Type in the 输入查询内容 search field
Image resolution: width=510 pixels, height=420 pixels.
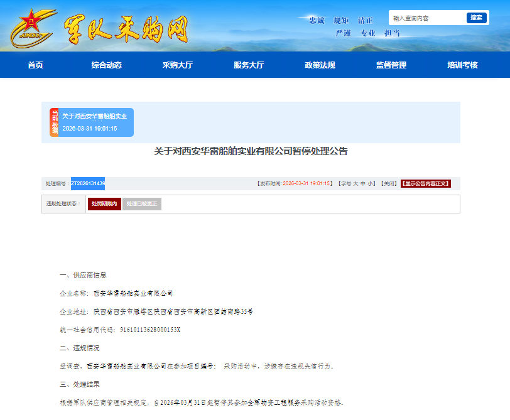click(427, 18)
